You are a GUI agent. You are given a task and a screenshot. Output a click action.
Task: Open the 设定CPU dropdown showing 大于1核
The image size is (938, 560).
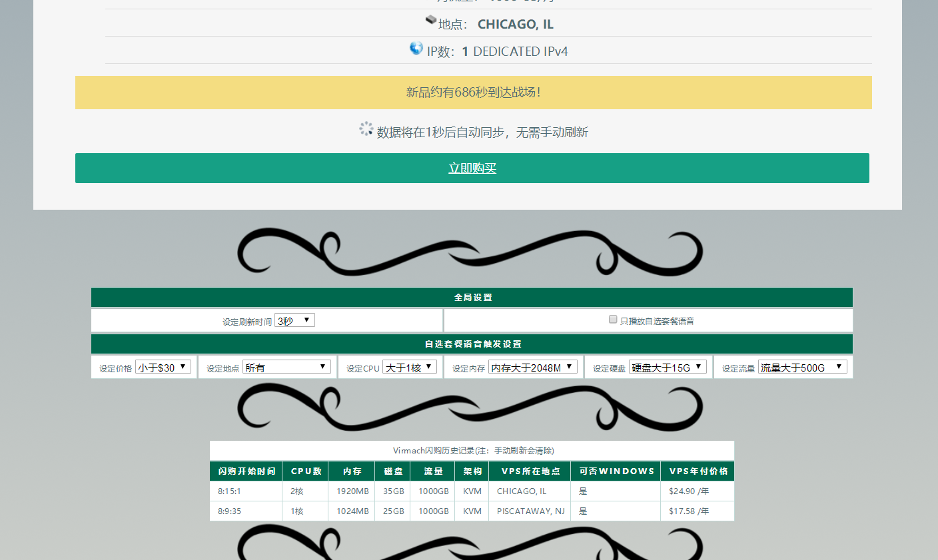point(410,367)
